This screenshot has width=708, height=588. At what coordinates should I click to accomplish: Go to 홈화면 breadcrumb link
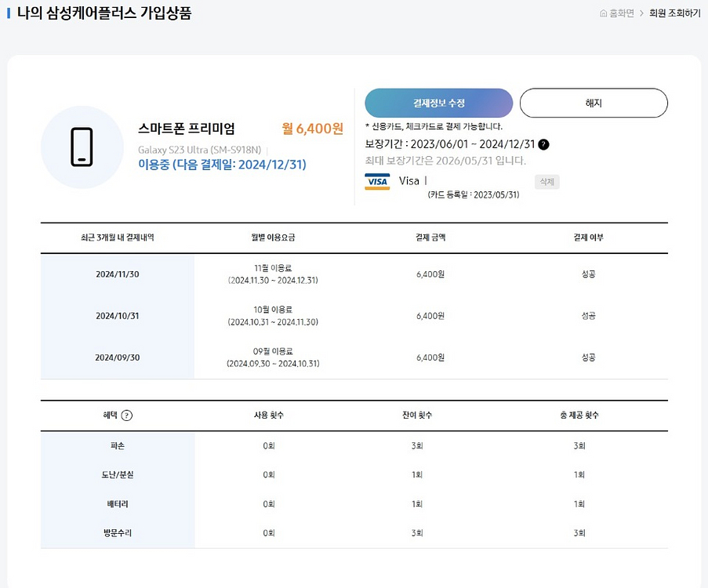tap(622, 13)
